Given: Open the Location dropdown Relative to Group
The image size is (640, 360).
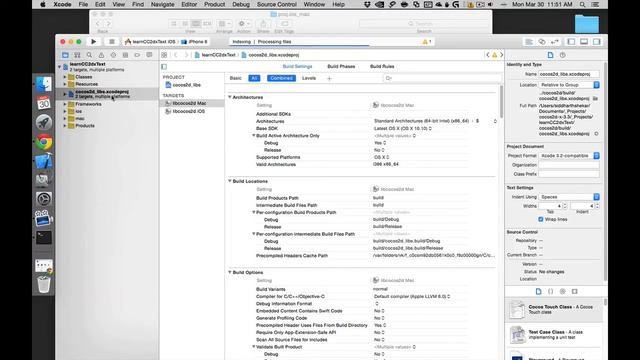Looking at the screenshot, I should tap(569, 85).
